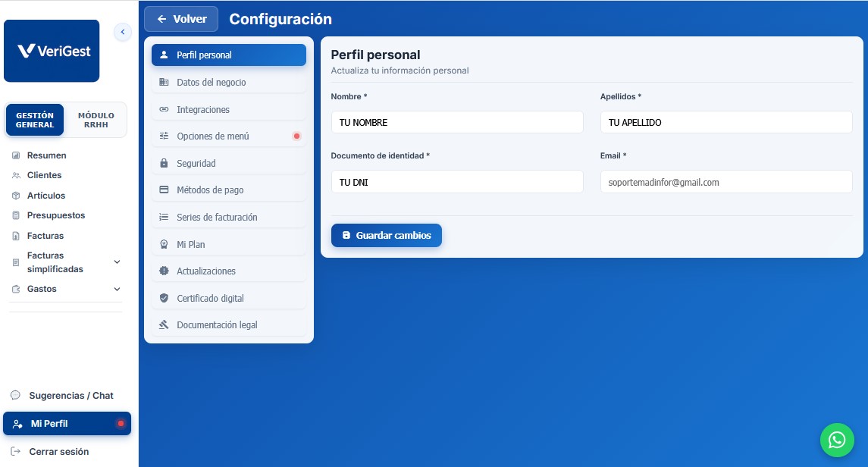Screen dimensions: 868x467
Task: Click the Perfil personal user icon
Action: click(164, 55)
